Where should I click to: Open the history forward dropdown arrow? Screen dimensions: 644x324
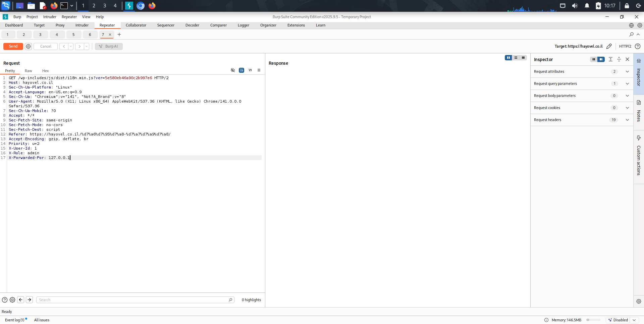click(87, 47)
